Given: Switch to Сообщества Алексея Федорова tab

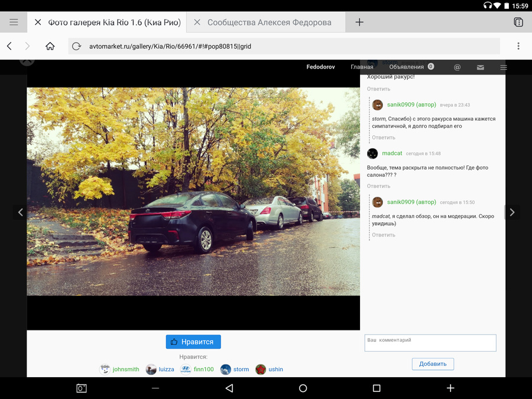Looking at the screenshot, I should pos(270,22).
